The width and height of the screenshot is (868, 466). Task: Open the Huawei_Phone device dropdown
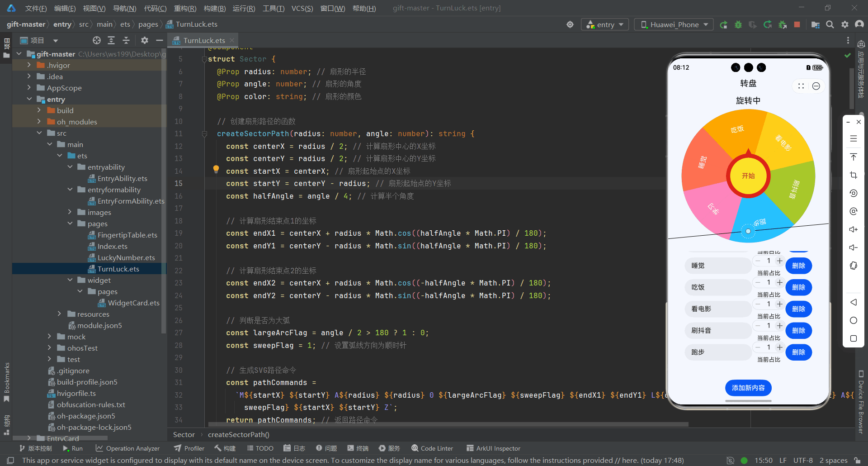pyautogui.click(x=674, y=25)
